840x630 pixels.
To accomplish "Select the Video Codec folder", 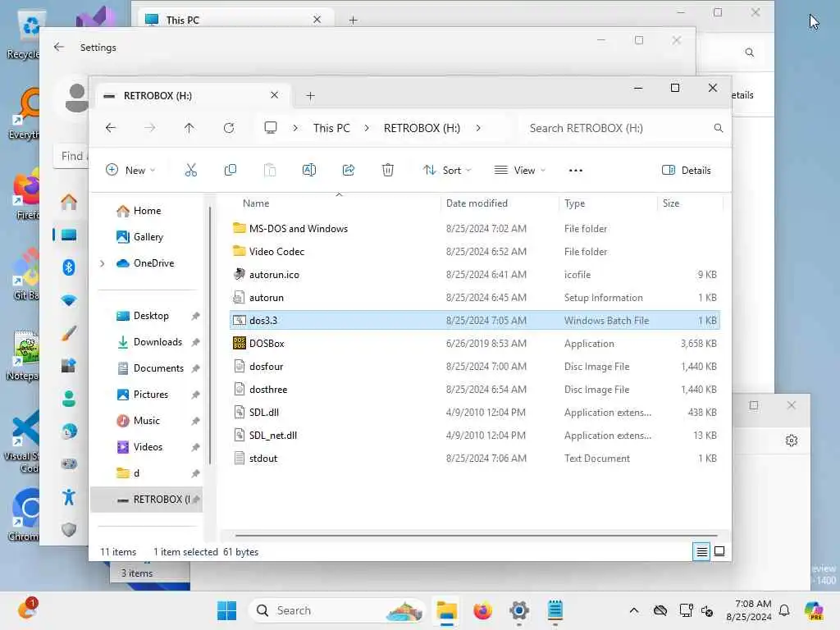I will [475, 252].
